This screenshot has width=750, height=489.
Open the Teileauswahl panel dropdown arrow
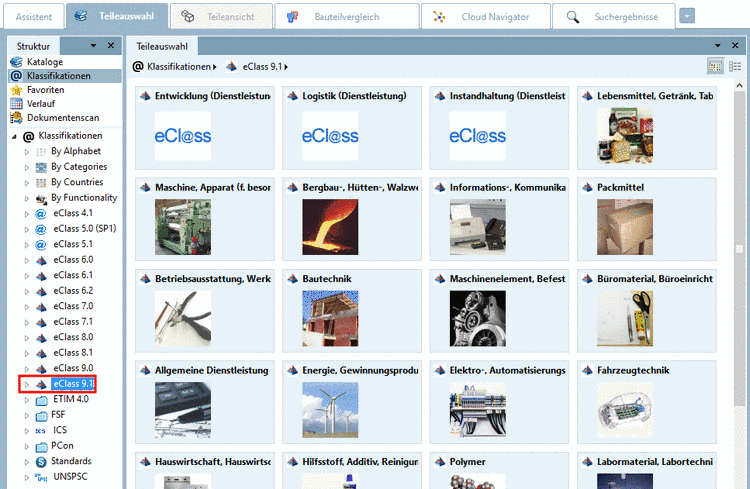coord(717,46)
